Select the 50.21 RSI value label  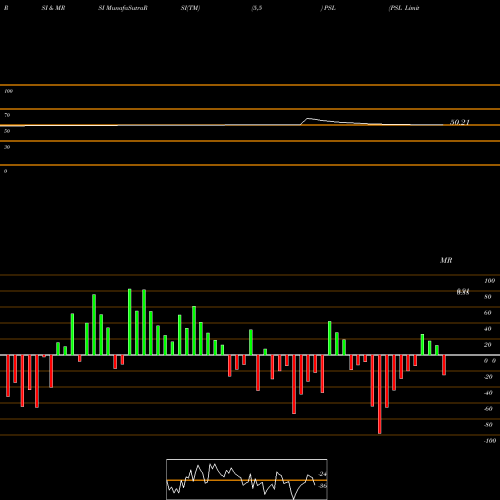tap(460, 122)
